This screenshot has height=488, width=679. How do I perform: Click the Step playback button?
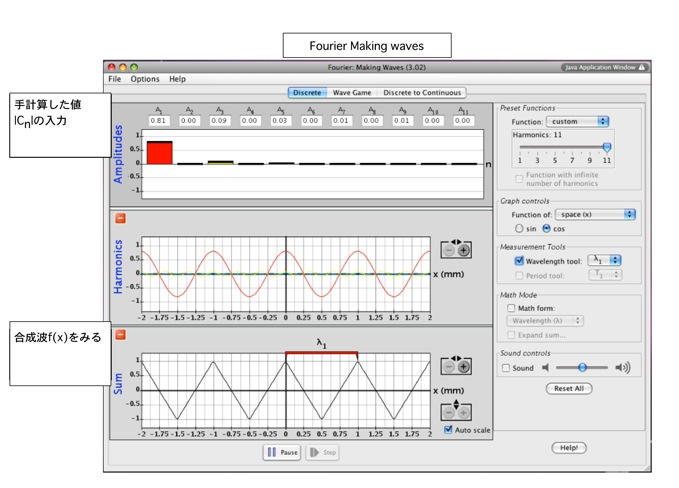click(x=323, y=452)
